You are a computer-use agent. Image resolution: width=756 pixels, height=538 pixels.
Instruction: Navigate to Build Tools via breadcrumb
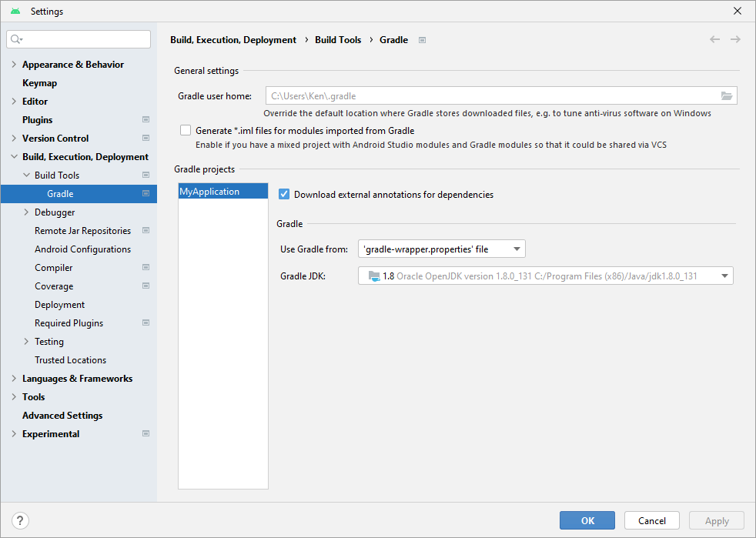pos(338,39)
